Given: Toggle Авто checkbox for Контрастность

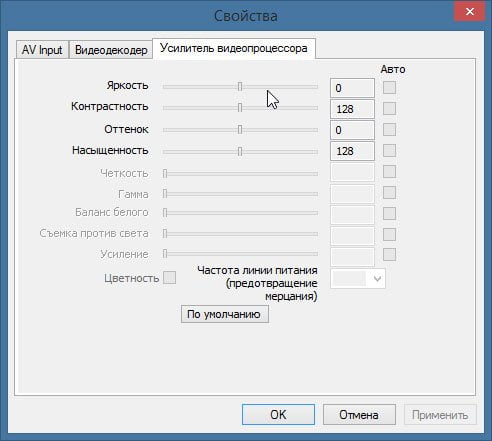Looking at the screenshot, I should (x=389, y=108).
